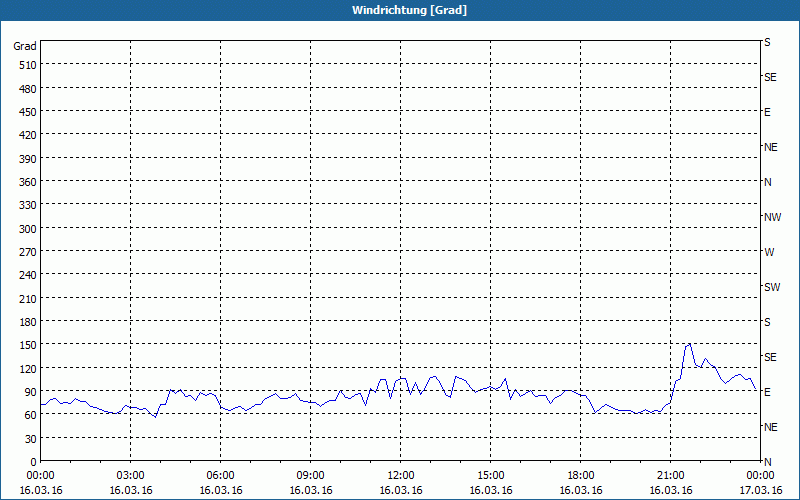
Task: Click the 480 y-axis value
Action: [x=28, y=89]
